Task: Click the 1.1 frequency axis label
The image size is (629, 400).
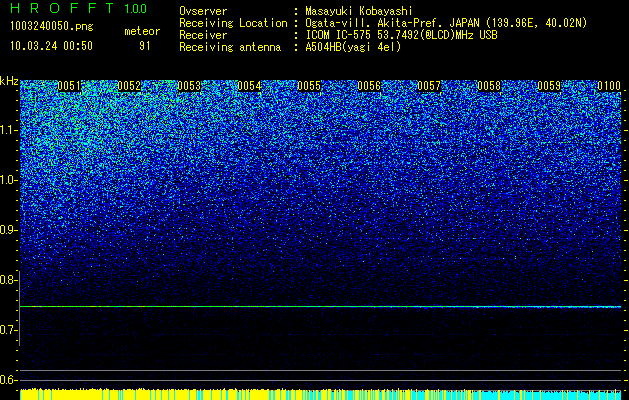Action: pos(8,130)
